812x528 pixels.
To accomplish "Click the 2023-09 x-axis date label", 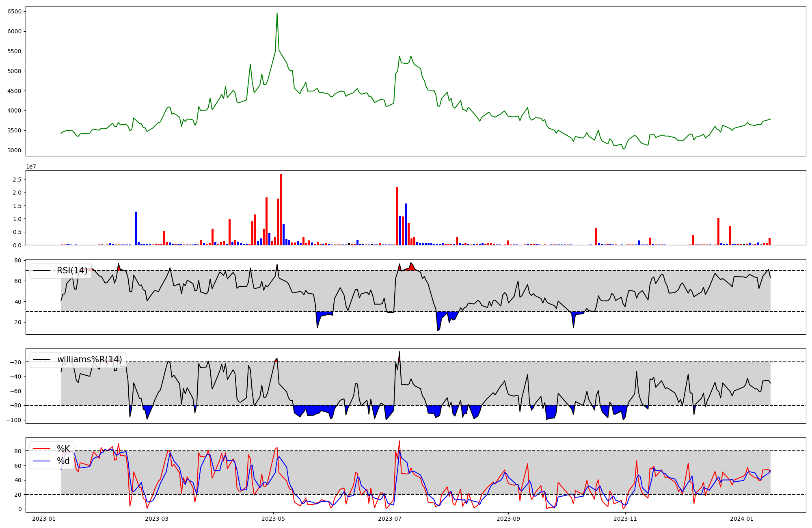I will tap(508, 519).
